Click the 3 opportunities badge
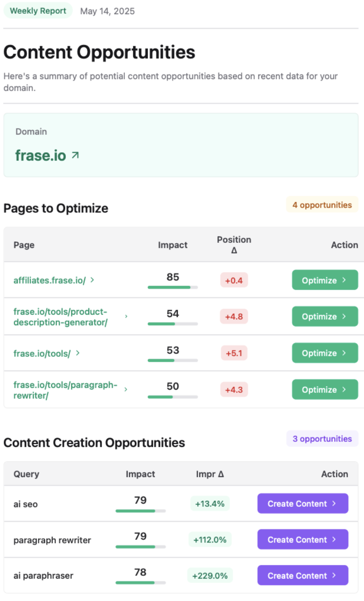 322,439
